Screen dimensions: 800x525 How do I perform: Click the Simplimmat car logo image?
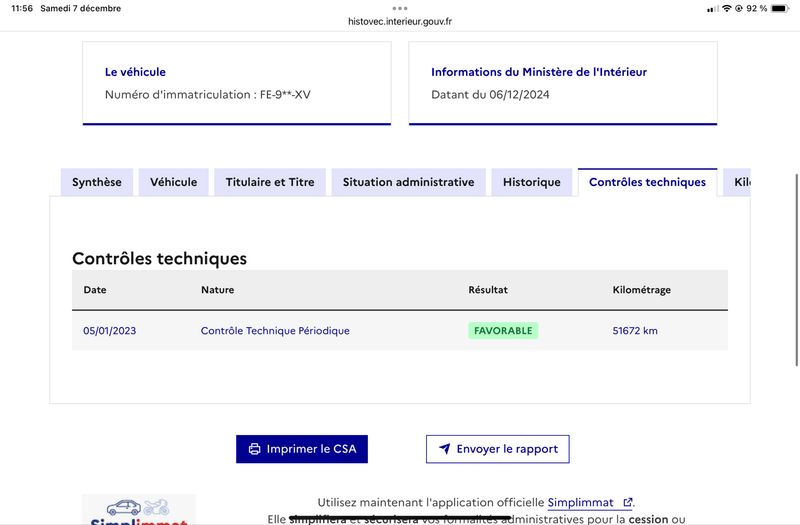click(139, 510)
